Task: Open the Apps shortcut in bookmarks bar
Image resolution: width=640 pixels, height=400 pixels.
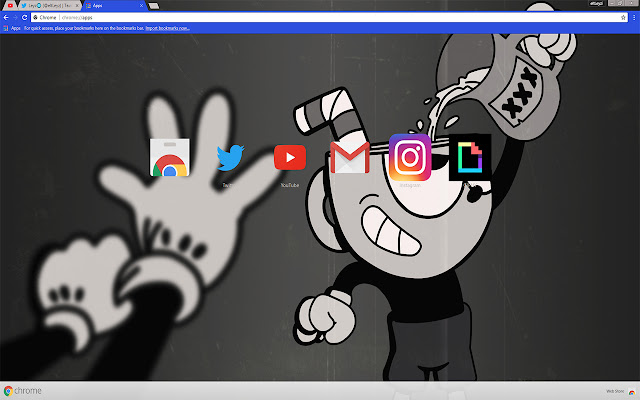Action: (x=12, y=28)
